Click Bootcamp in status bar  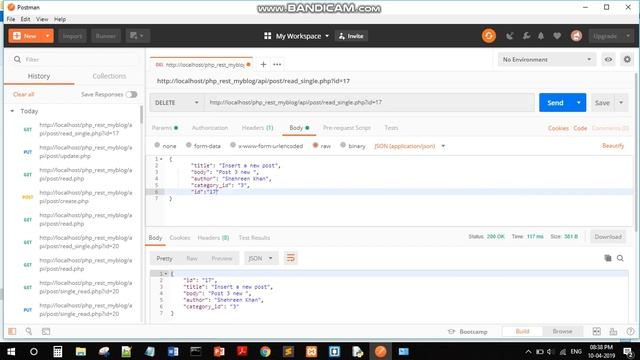pyautogui.click(x=468, y=331)
